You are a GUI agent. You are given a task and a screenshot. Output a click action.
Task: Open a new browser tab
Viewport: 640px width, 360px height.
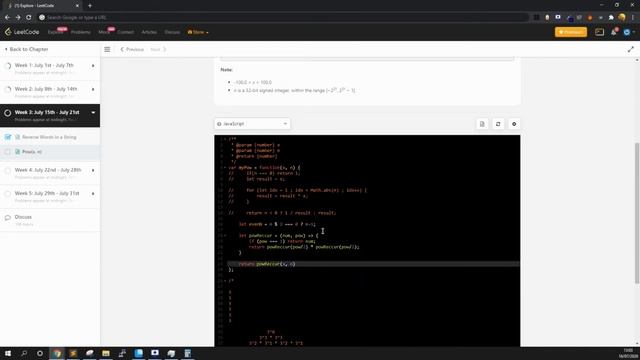[90, 6]
